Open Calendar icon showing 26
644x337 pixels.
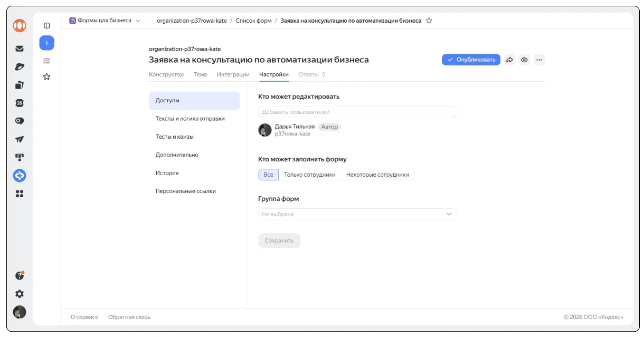tap(20, 103)
